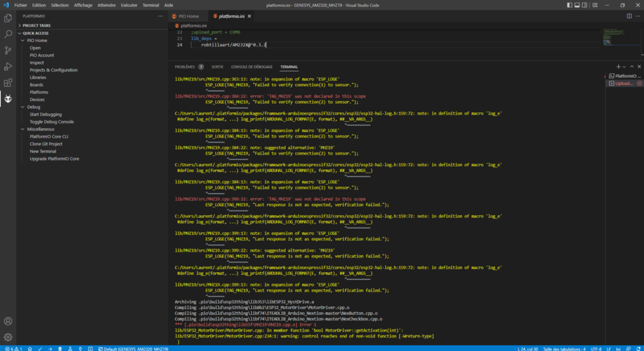Open the Accounts menu icon

[8, 321]
